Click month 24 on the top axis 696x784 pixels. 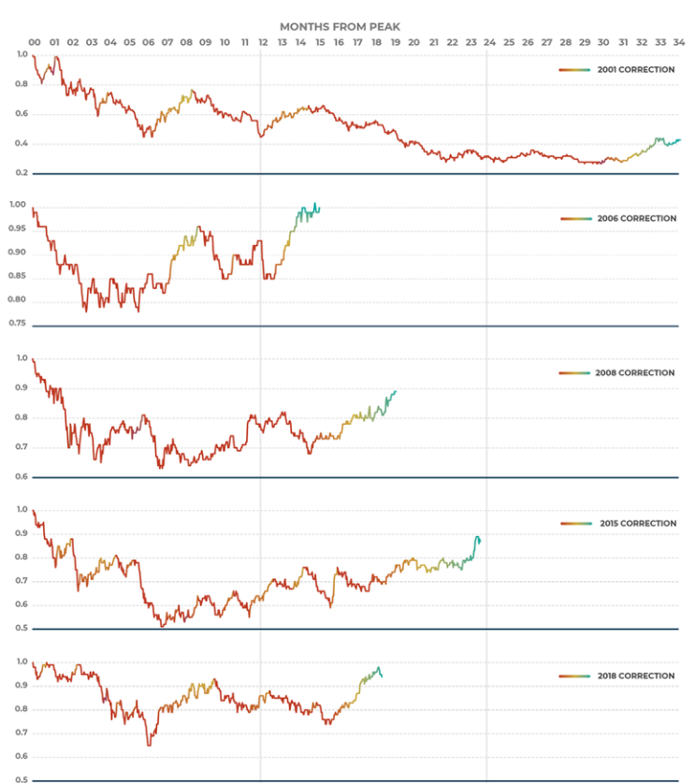490,43
